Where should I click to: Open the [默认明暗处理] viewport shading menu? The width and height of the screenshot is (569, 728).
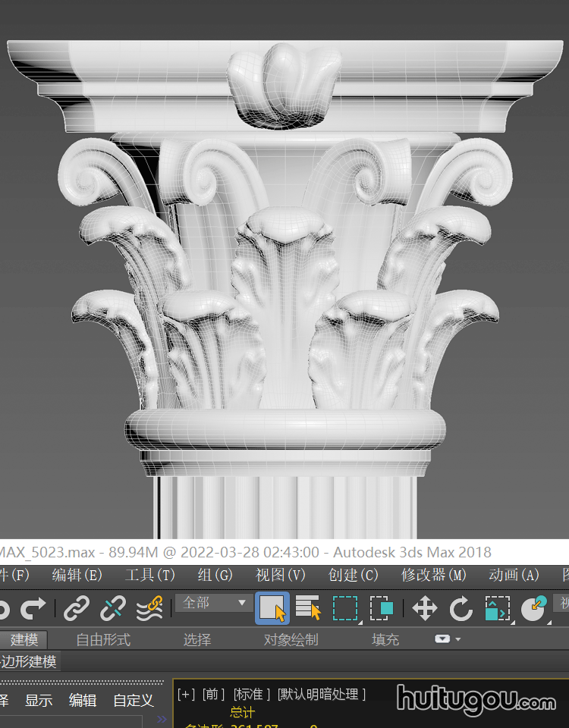click(322, 694)
